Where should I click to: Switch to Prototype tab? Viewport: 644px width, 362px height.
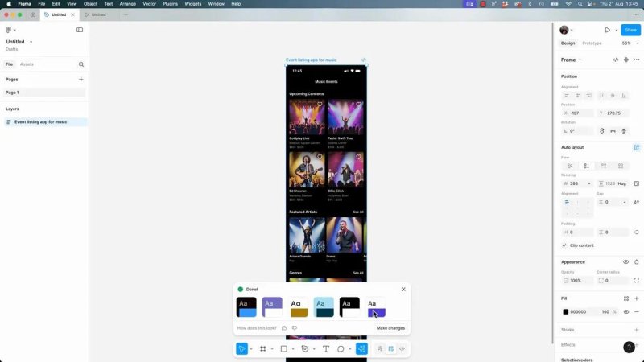pyautogui.click(x=592, y=43)
